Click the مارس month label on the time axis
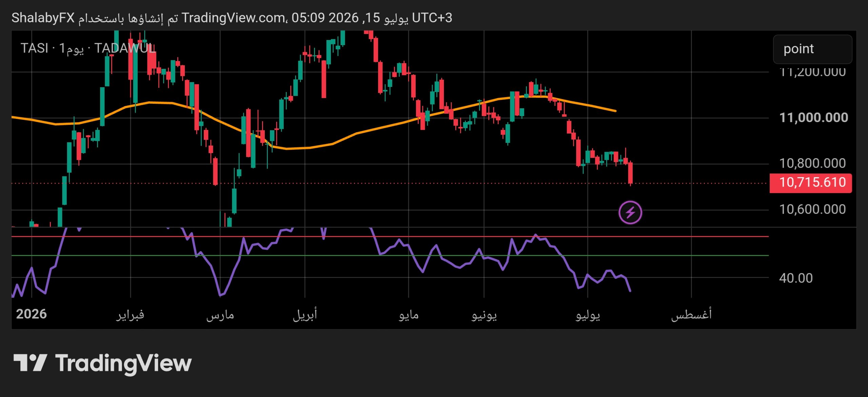 point(220,315)
